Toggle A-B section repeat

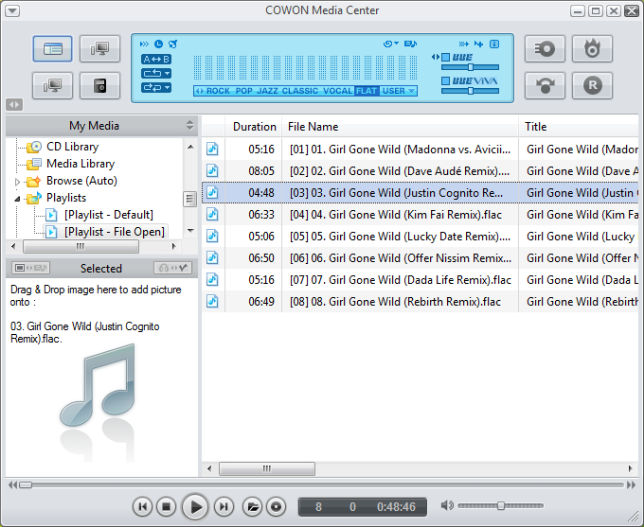[x=156, y=59]
